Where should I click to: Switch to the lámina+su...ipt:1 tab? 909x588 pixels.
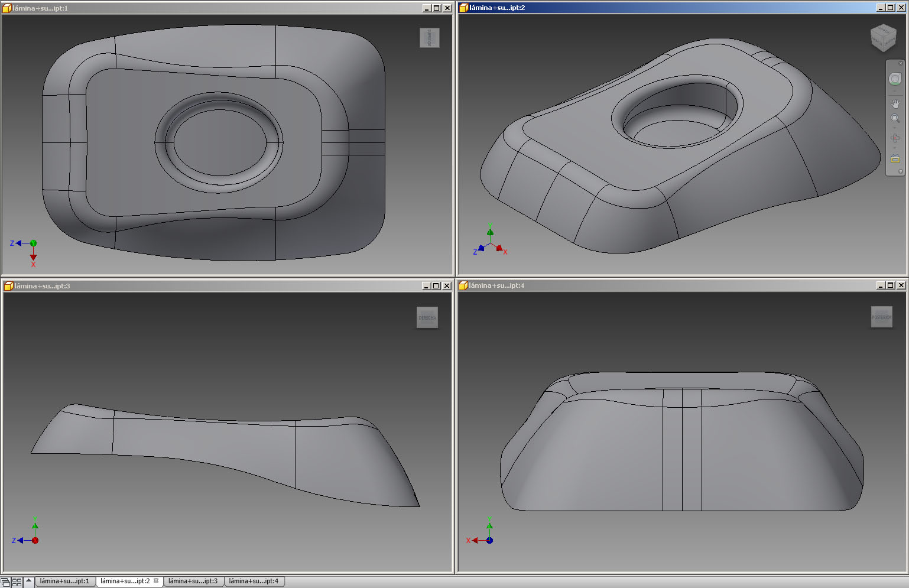point(64,581)
